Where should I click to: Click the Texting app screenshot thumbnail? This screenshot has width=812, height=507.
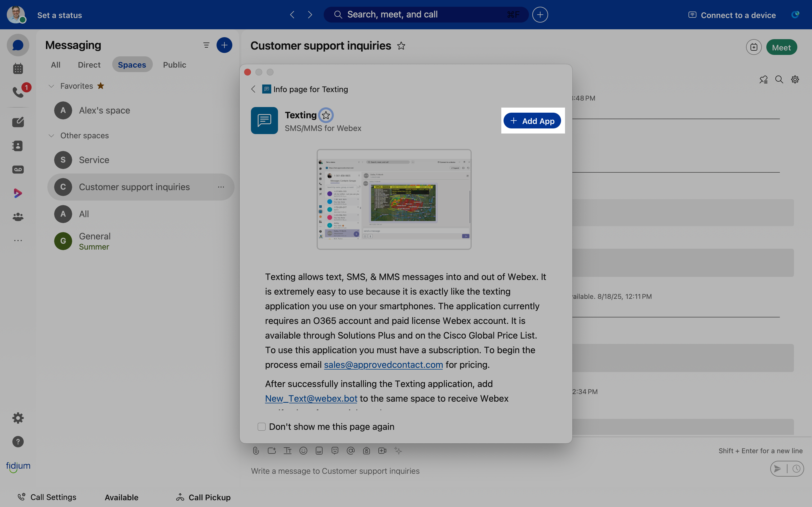[x=394, y=199]
